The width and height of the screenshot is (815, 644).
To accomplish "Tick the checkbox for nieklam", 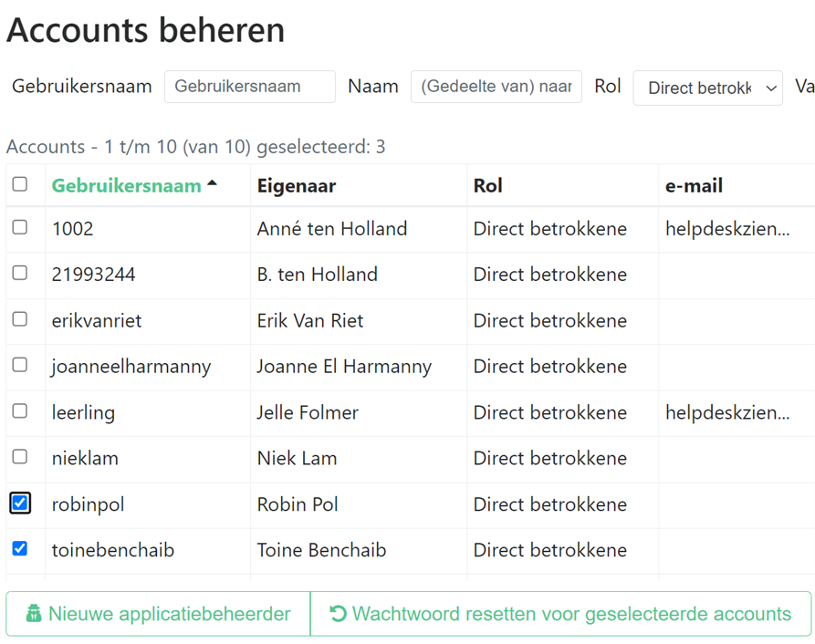I will [x=20, y=456].
